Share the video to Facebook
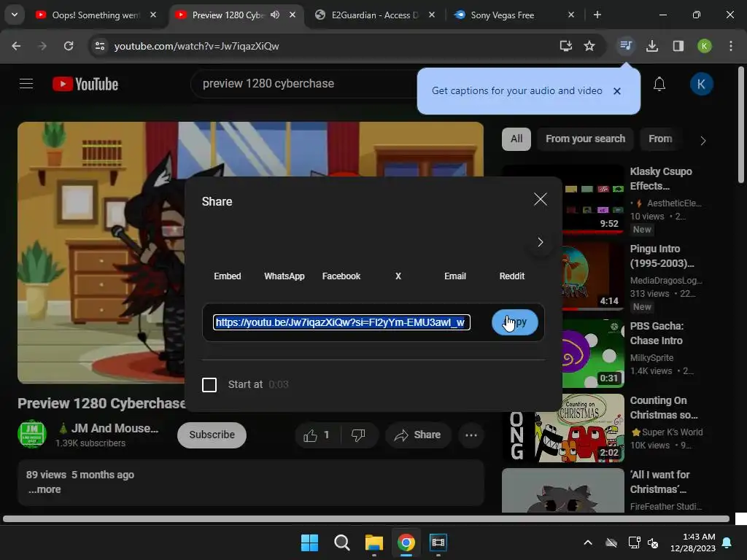The image size is (747, 560). click(x=341, y=276)
